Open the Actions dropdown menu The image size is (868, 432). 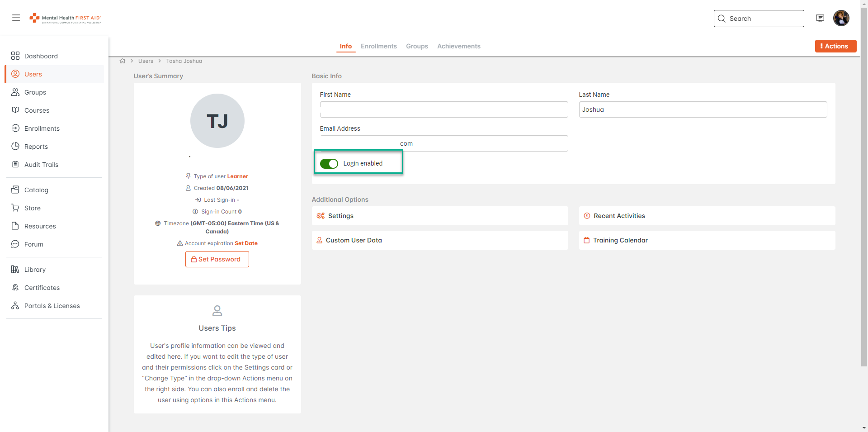coord(835,46)
